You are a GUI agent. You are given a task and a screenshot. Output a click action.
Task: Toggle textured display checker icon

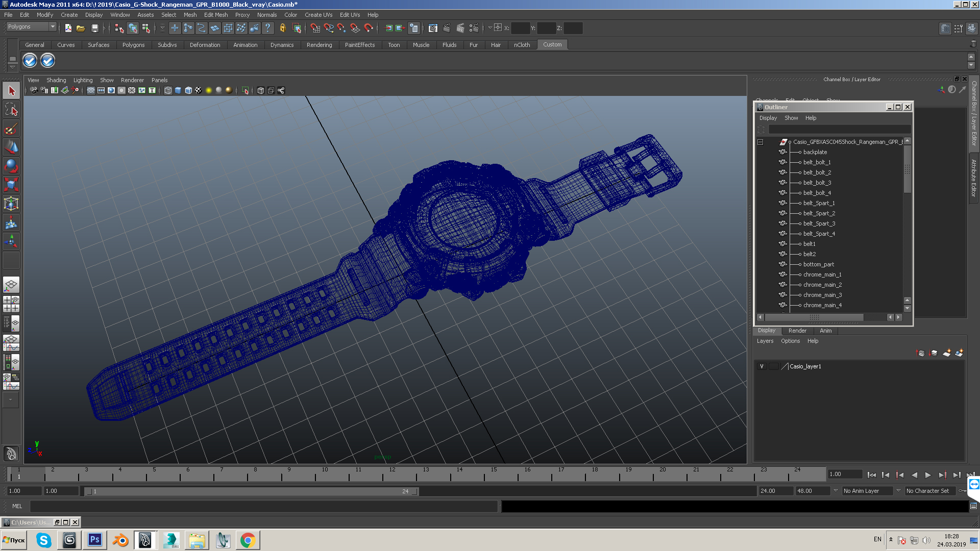199,90
